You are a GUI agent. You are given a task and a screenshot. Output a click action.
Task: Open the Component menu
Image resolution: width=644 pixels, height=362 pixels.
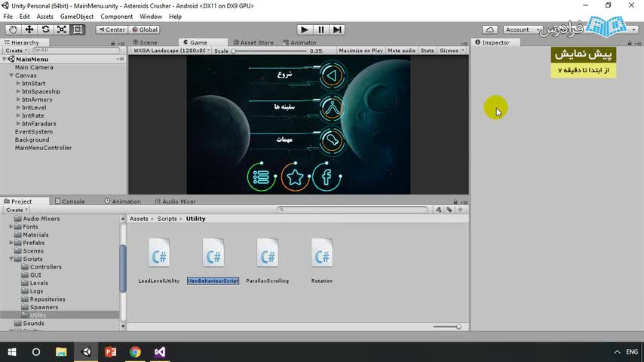(117, 17)
